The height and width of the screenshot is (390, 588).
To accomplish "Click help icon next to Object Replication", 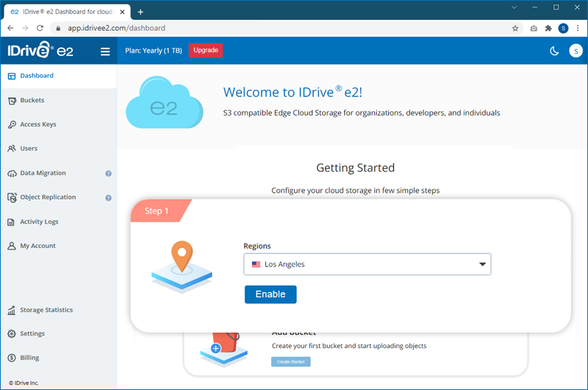I will point(108,198).
